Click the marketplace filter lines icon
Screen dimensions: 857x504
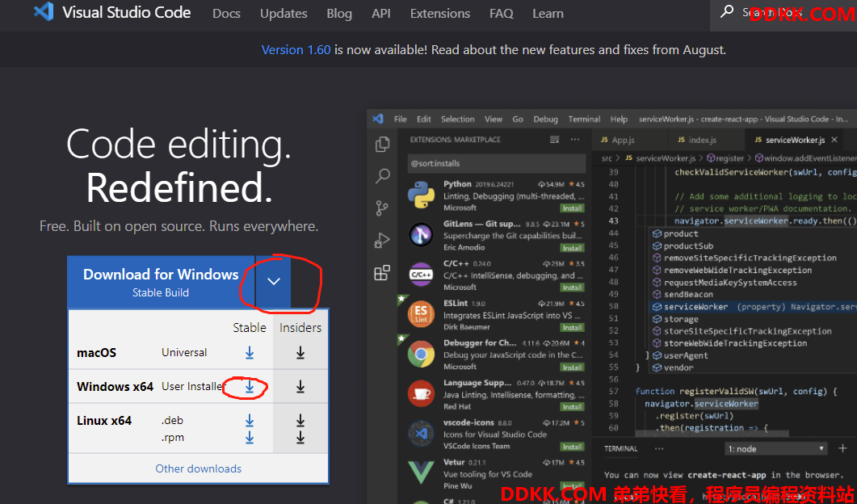click(x=555, y=140)
